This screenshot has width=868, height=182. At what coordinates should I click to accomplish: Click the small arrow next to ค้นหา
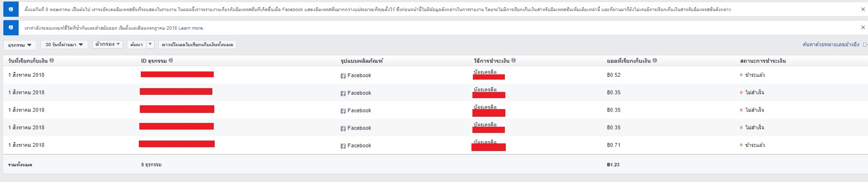[150, 44]
